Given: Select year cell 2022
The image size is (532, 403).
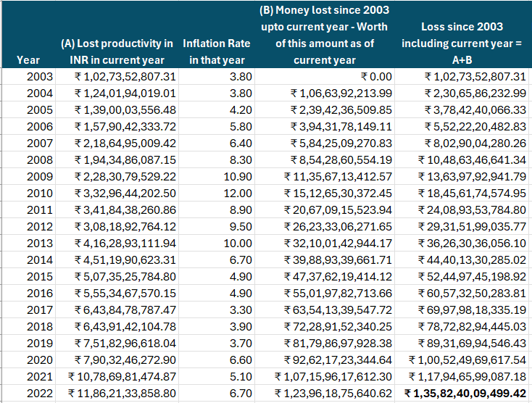Looking at the screenshot, I should pos(28,393).
